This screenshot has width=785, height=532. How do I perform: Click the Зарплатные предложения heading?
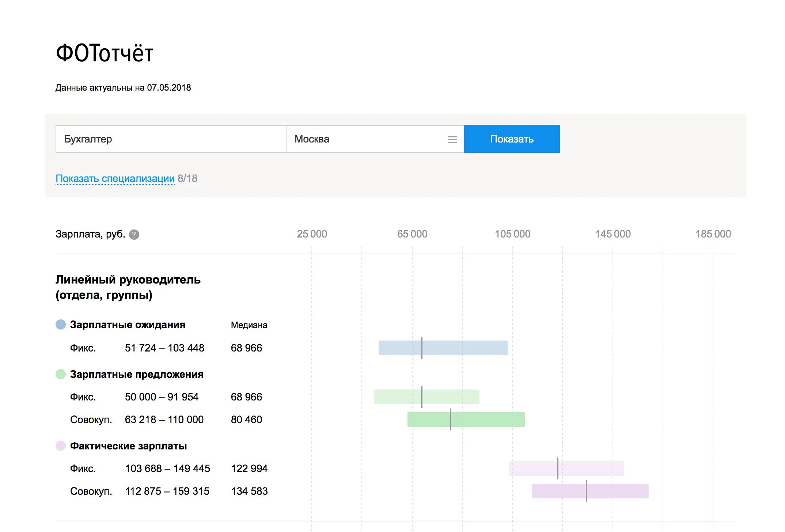pyautogui.click(x=137, y=374)
